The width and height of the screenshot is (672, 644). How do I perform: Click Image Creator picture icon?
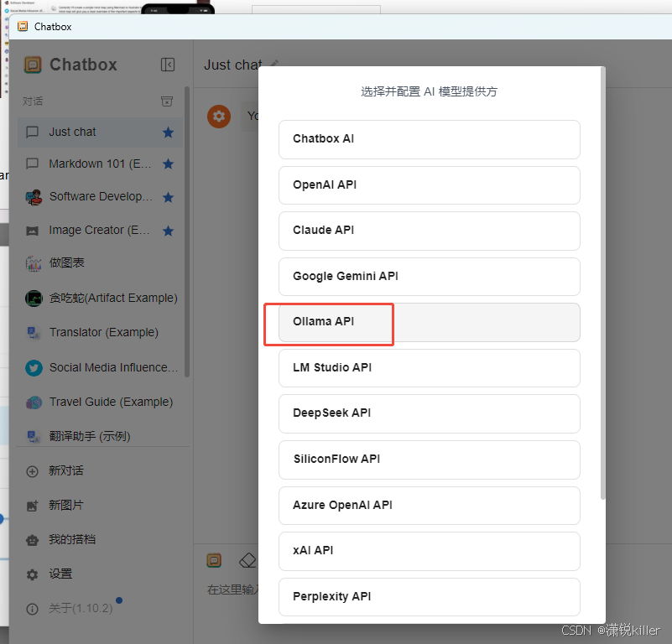pyautogui.click(x=32, y=231)
